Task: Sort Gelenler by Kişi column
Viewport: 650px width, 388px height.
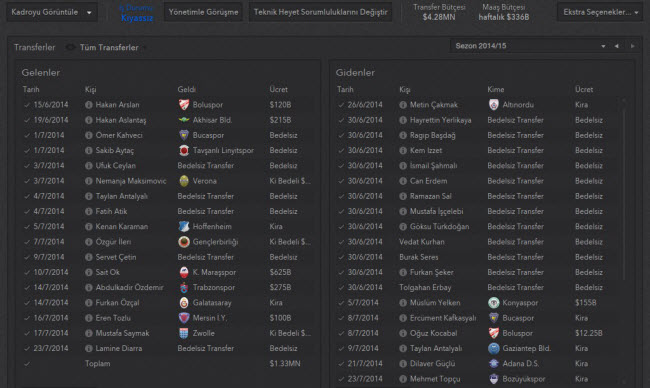Action: [90, 90]
